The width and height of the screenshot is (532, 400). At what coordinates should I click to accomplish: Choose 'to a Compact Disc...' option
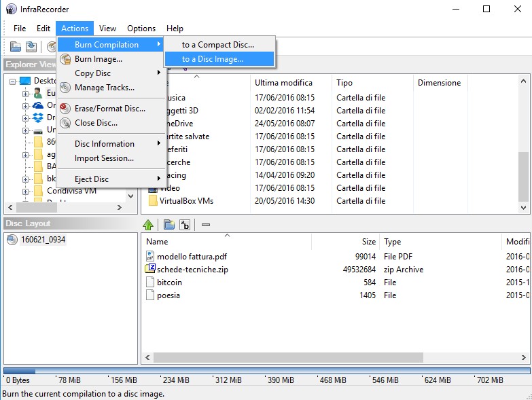click(x=219, y=45)
